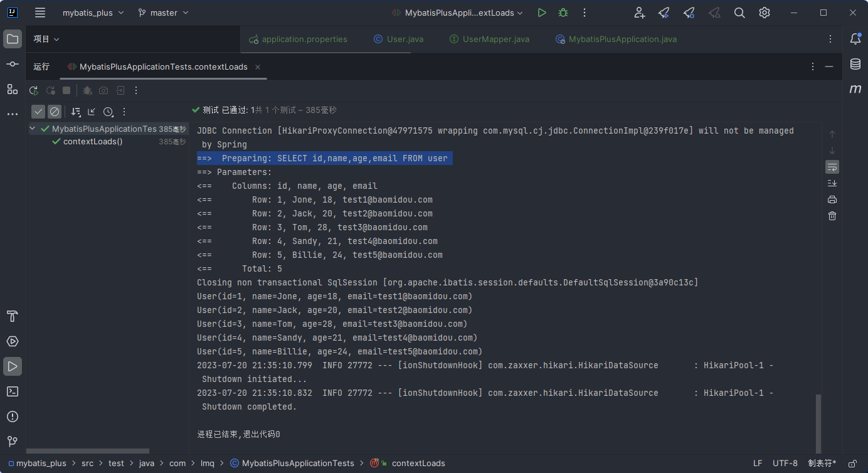The height and width of the screenshot is (473, 868).
Task: Switch to MybatisPlusApplication.java tab
Action: click(x=616, y=39)
